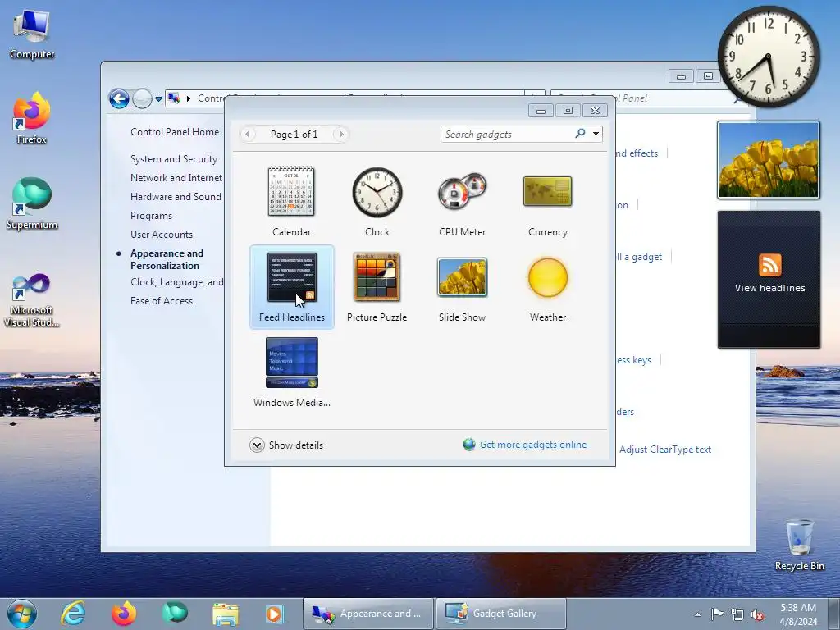Open recent pages dropdown in Control Panel
The height and width of the screenshot is (630, 840).
(x=158, y=99)
